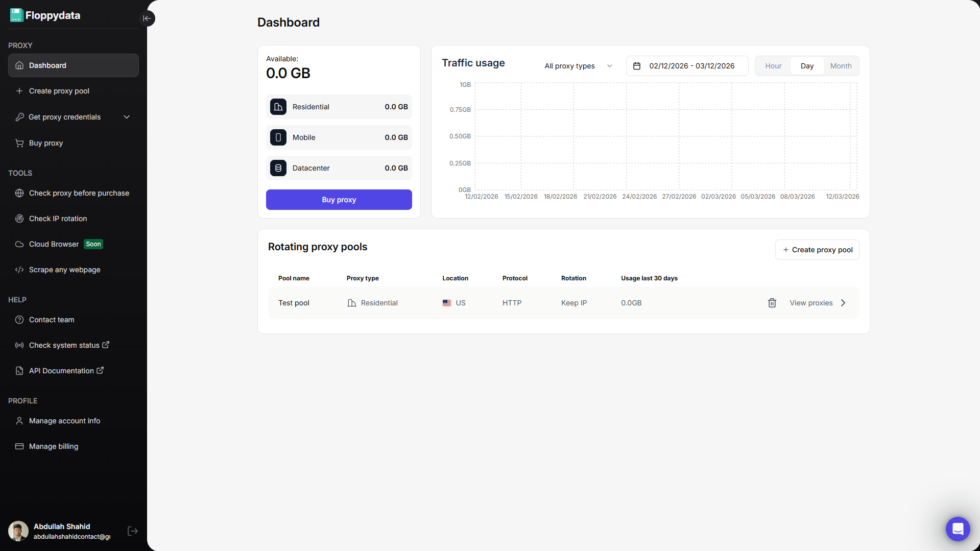Select the Residential proxy icon in traffic card
The height and width of the screenshot is (551, 980).
pyautogui.click(x=278, y=107)
